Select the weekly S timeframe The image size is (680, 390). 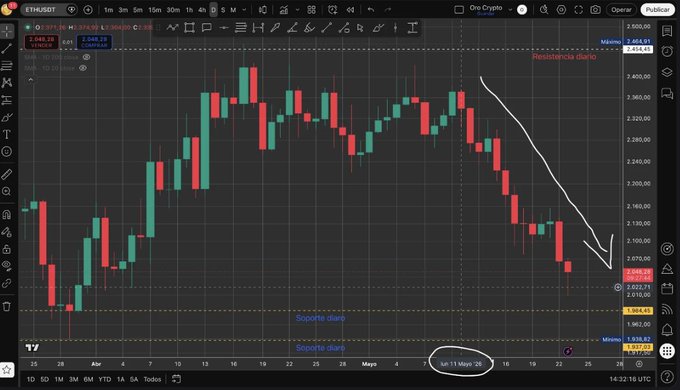[x=223, y=10]
